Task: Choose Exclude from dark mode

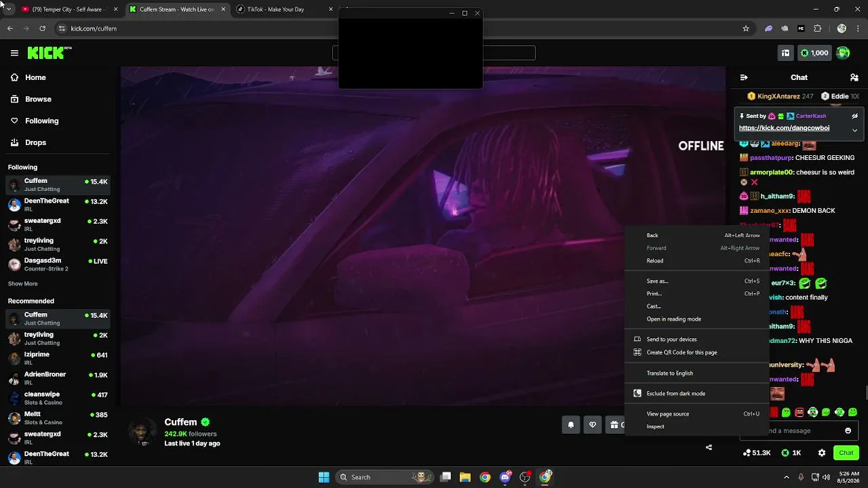Action: click(x=697, y=393)
